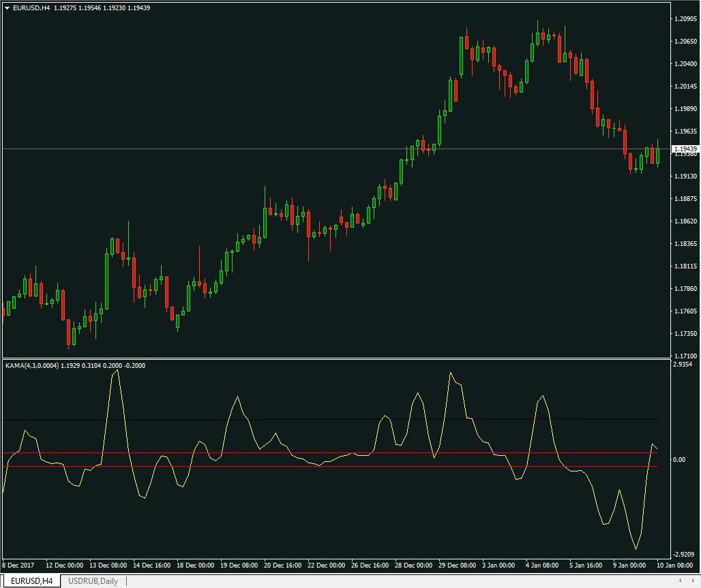Screen dimensions: 701x588
Task: Click price level 1.19890 on the axis
Action: pyautogui.click(x=685, y=108)
